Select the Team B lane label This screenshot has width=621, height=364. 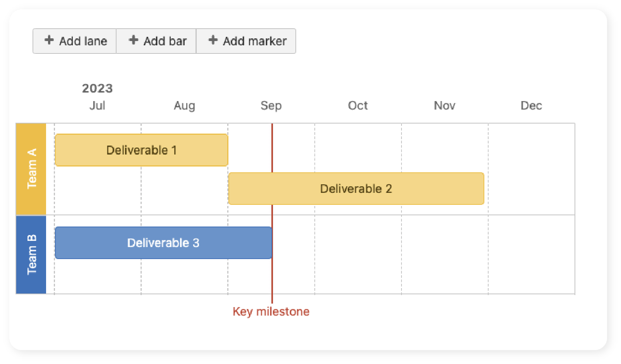(31, 254)
